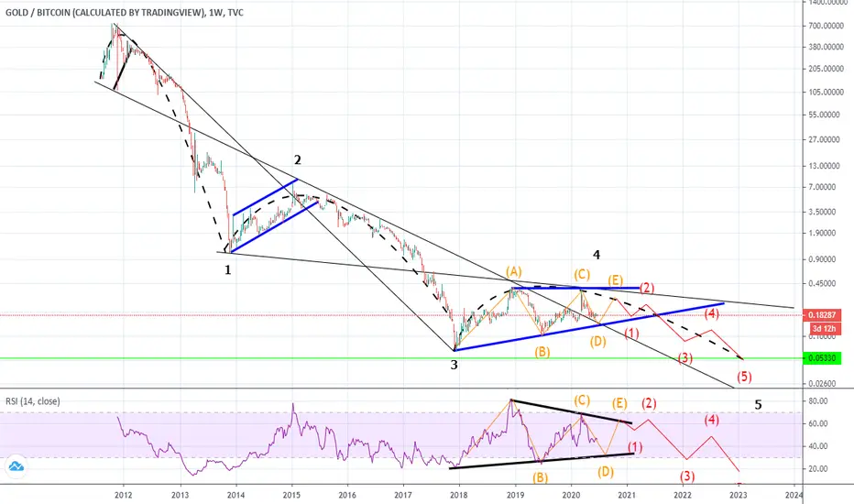Click the orange (B) label in price pane
The height and width of the screenshot is (504, 854).
(542, 352)
